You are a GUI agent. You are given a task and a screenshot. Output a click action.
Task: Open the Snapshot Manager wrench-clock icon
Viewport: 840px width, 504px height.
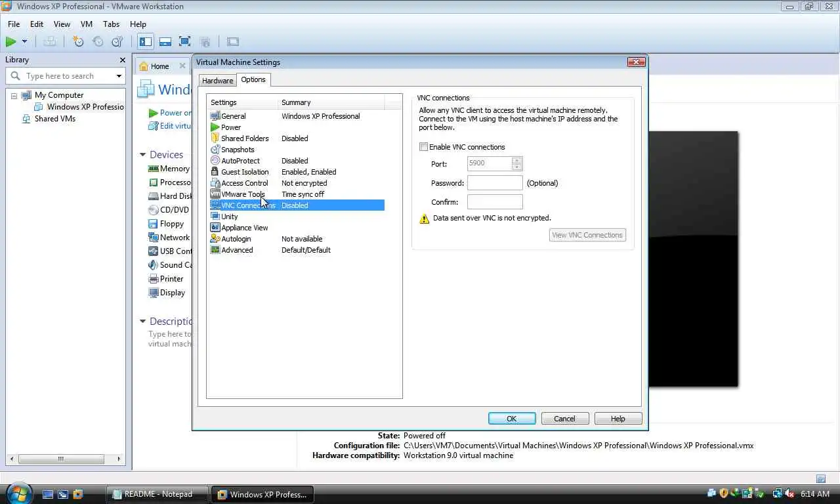coord(117,41)
